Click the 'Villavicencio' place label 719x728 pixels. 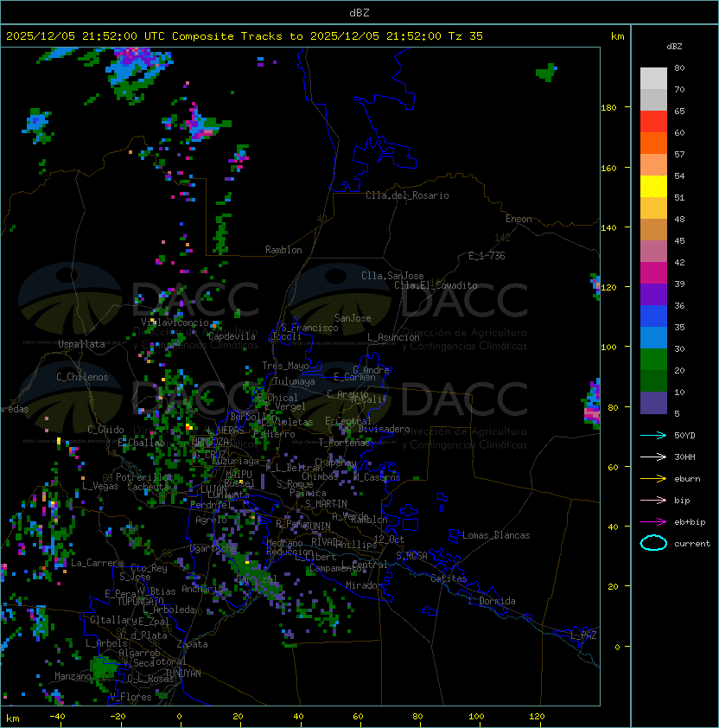[x=175, y=322]
